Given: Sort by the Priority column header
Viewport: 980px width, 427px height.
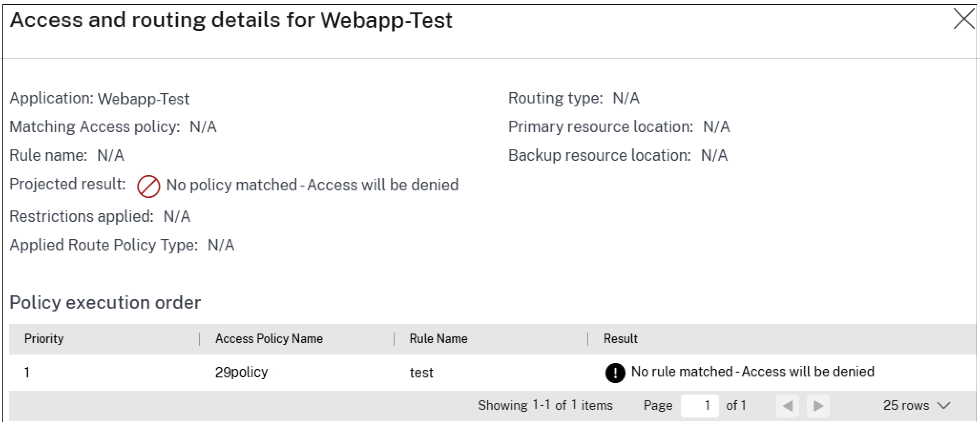Looking at the screenshot, I should coord(44,339).
